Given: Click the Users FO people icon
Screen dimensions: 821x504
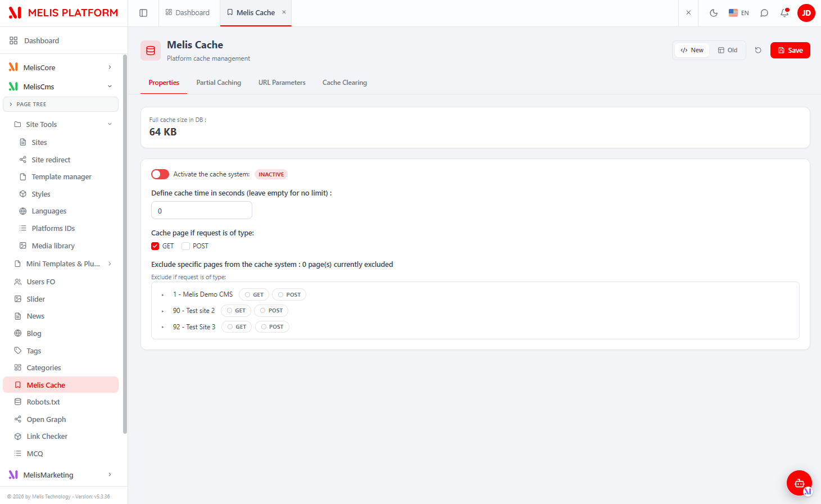Looking at the screenshot, I should pyautogui.click(x=18, y=282).
